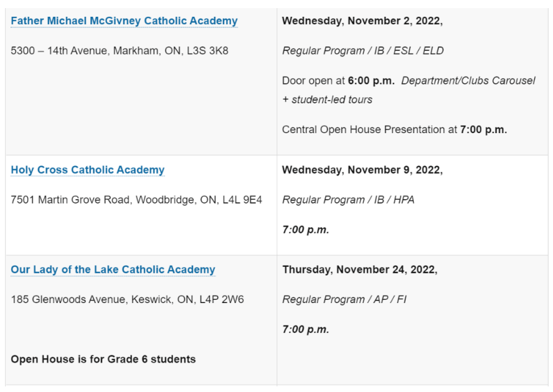Image resolution: width=553 pixels, height=392 pixels.
Task: Click the Central Open House Presentation line
Action: (370, 129)
